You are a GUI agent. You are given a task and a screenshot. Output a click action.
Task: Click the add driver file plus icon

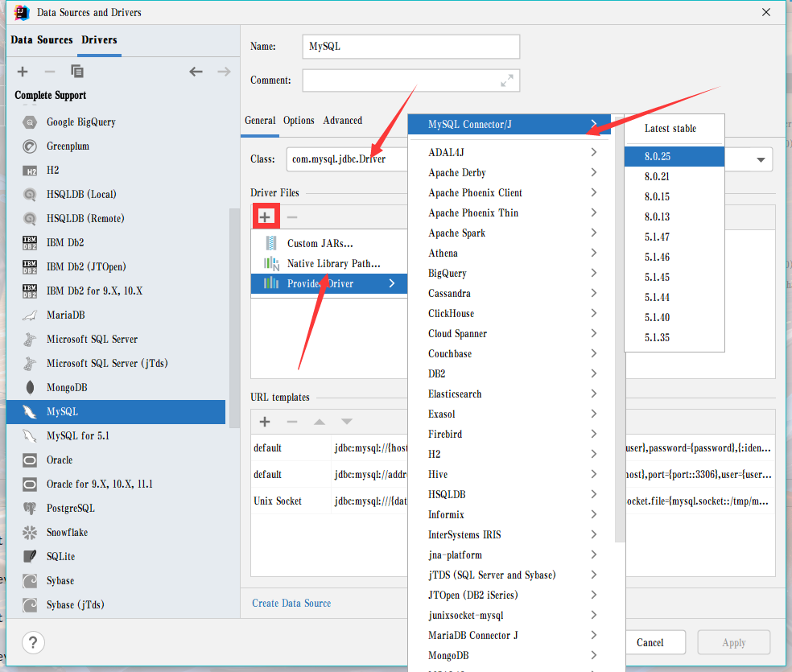(x=265, y=216)
